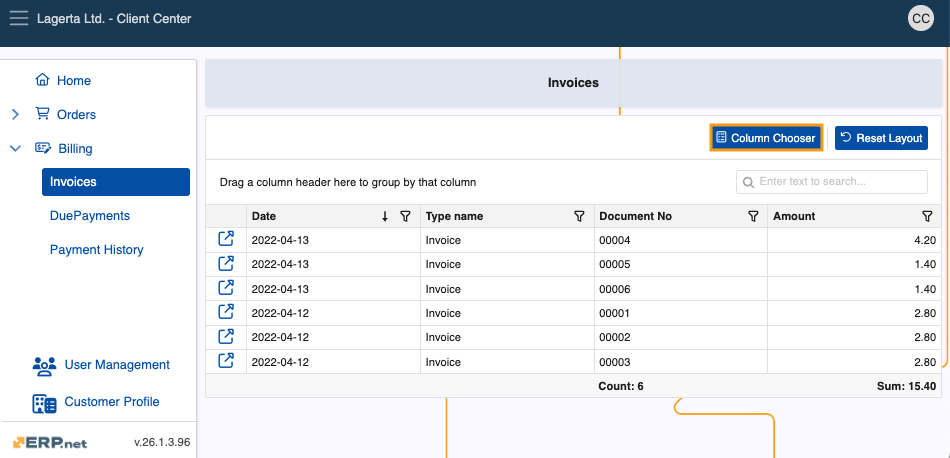Image resolution: width=950 pixels, height=458 pixels.
Task: Filter the Document No column
Action: 753,216
